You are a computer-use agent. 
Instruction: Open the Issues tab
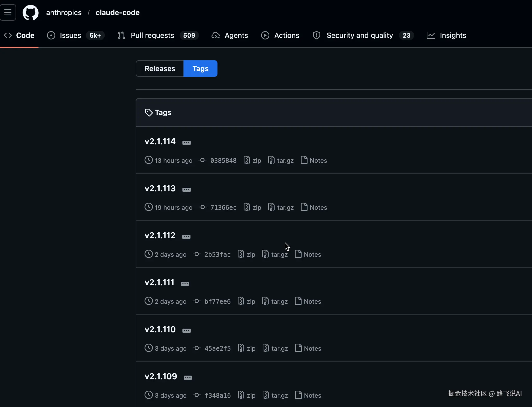pos(70,35)
